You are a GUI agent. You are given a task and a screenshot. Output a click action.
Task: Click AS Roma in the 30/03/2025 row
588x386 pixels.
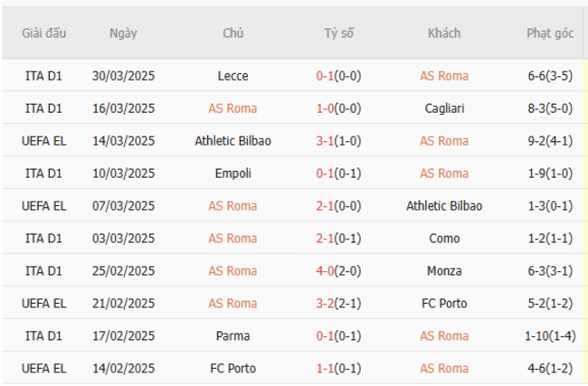click(x=444, y=76)
